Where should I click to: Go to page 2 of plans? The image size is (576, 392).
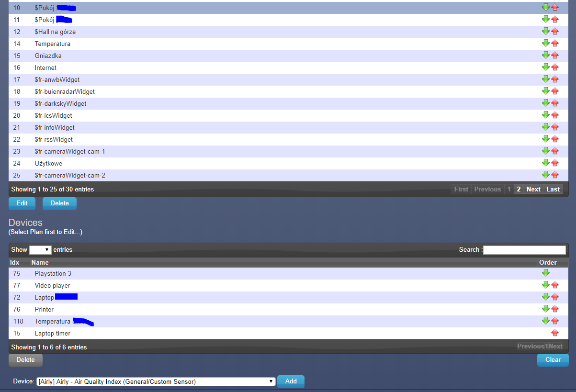[x=519, y=189]
